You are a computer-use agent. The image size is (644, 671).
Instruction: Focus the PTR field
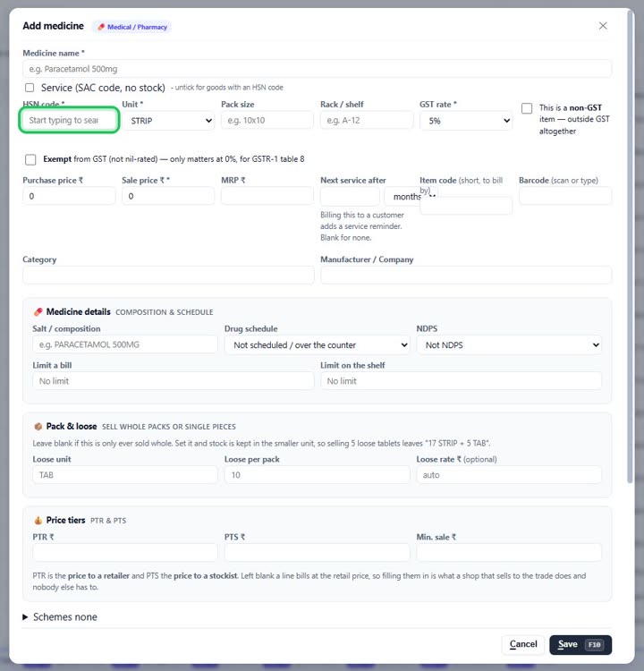tap(125, 553)
